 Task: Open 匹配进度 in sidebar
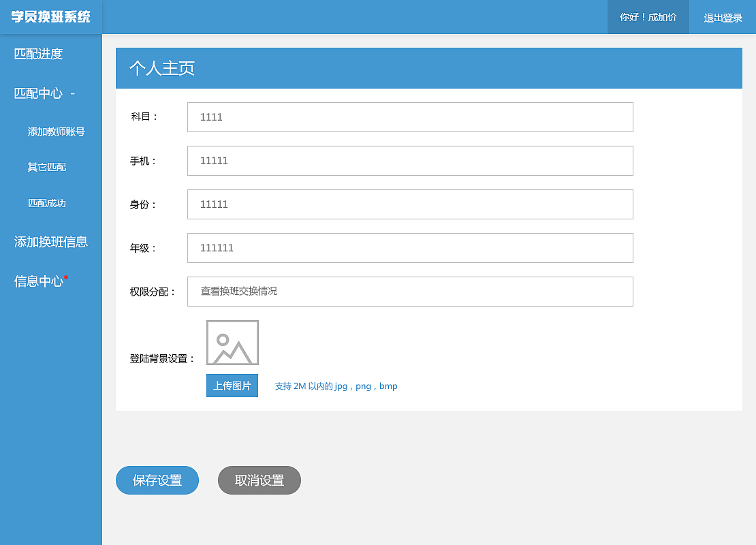39,54
